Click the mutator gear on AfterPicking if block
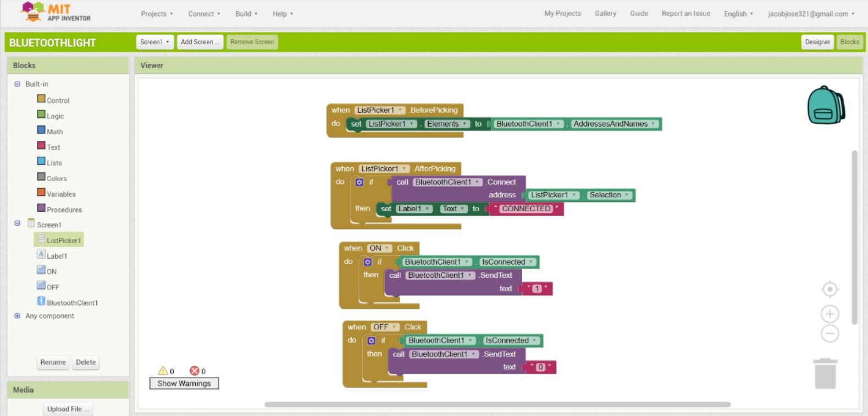This screenshot has height=416, width=868. tap(360, 182)
